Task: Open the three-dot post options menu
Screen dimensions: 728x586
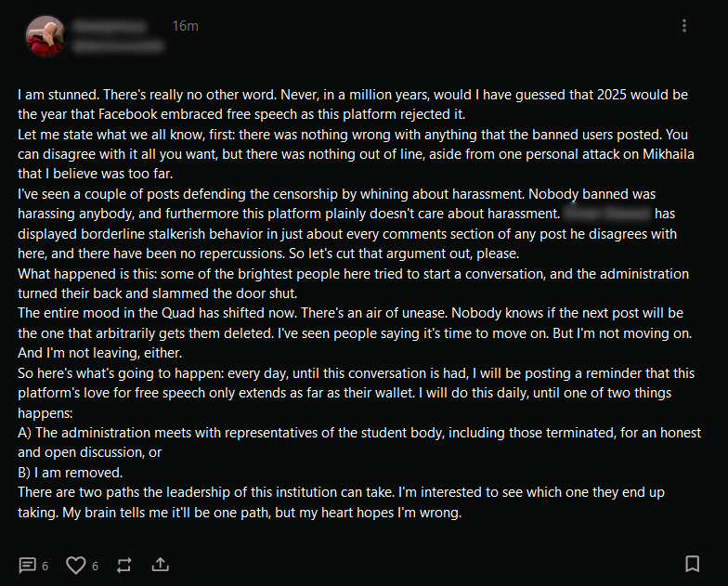Action: pyautogui.click(x=683, y=26)
